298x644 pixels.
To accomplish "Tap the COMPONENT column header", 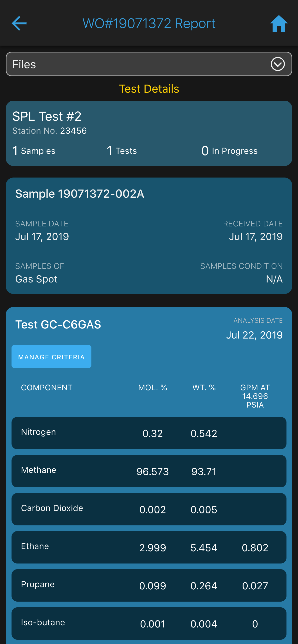I will click(x=47, y=387).
